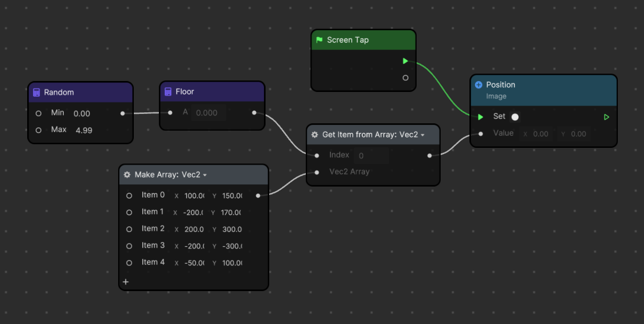This screenshot has width=644, height=324.
Task: Click the calculator icon on Random node
Action: click(x=37, y=92)
